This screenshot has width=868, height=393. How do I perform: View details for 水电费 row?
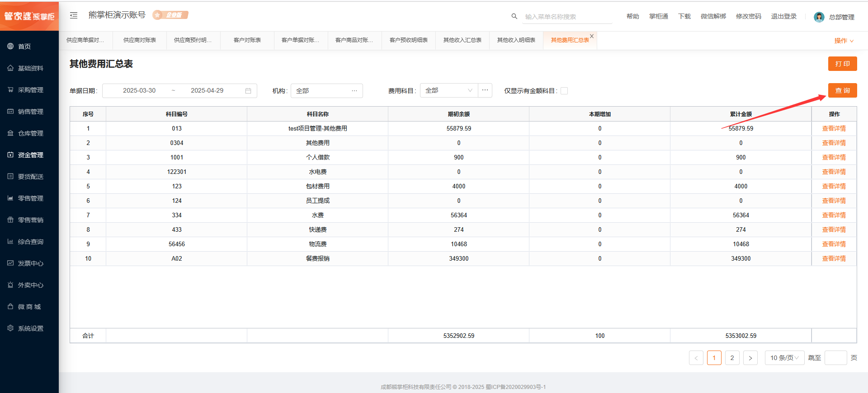coord(834,172)
